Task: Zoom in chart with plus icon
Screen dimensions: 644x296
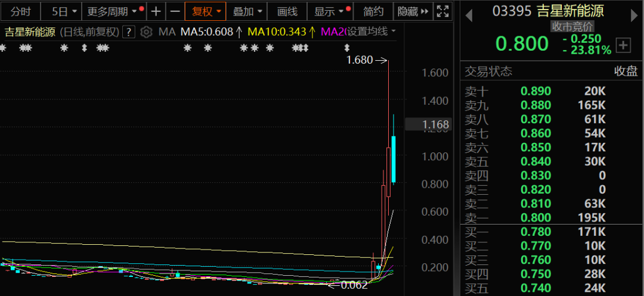Action: coord(156,11)
